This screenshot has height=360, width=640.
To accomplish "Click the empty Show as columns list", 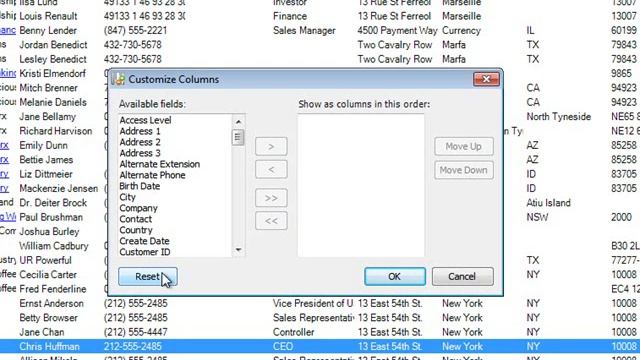I will pos(361,186).
